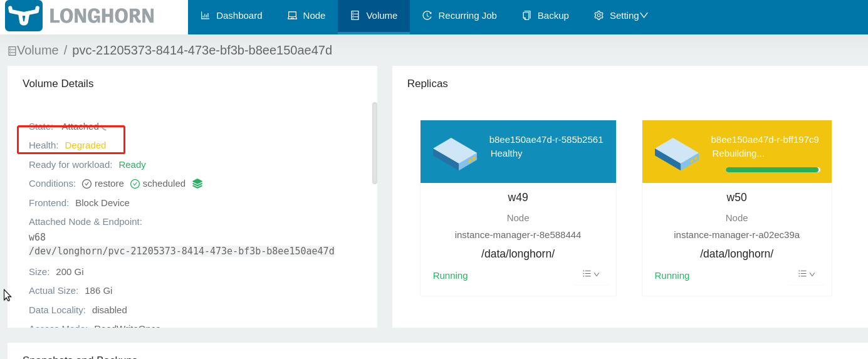Click node name w50
Screen dimensions: 868x359
tap(737, 197)
